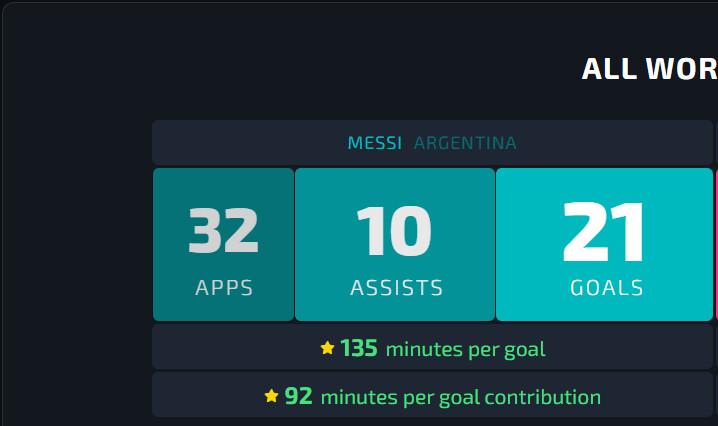Click the gold star beside 92
Screen dimensions: 718x426
(x=272, y=396)
